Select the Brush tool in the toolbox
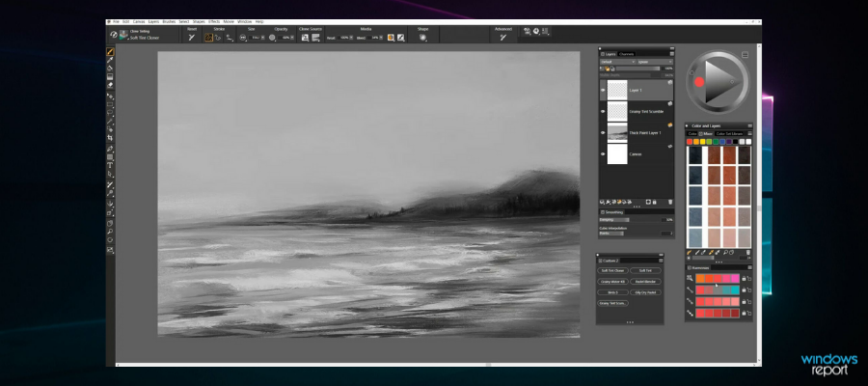 click(110, 51)
